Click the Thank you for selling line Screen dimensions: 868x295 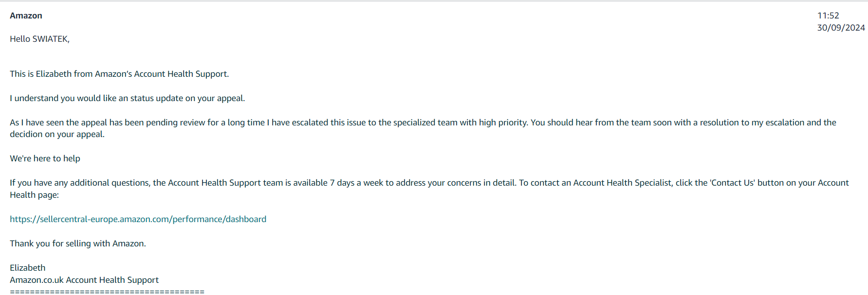[x=78, y=243]
